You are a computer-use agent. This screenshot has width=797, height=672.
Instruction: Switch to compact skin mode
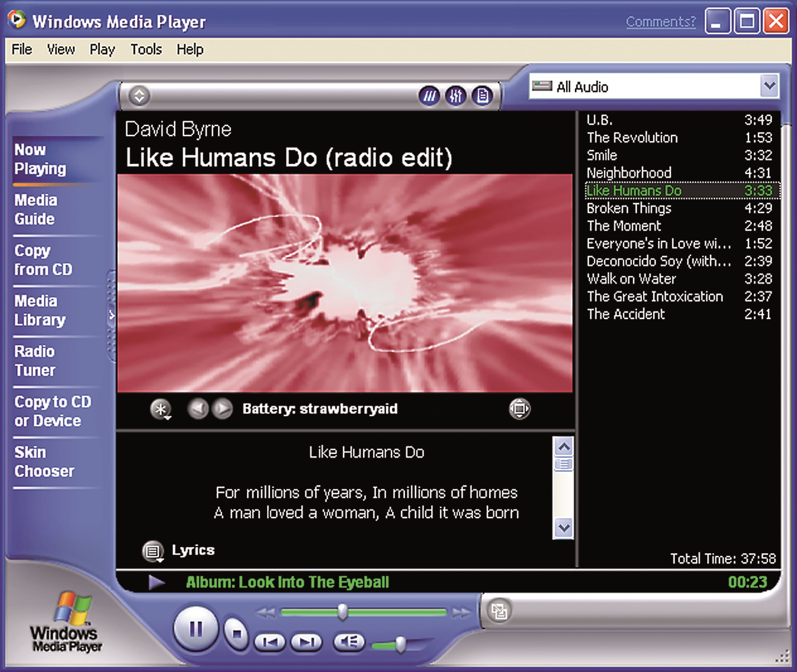click(x=499, y=611)
